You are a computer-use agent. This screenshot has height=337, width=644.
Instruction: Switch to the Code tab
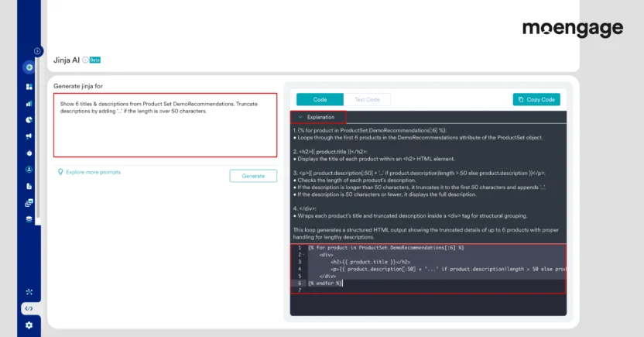[x=320, y=100]
